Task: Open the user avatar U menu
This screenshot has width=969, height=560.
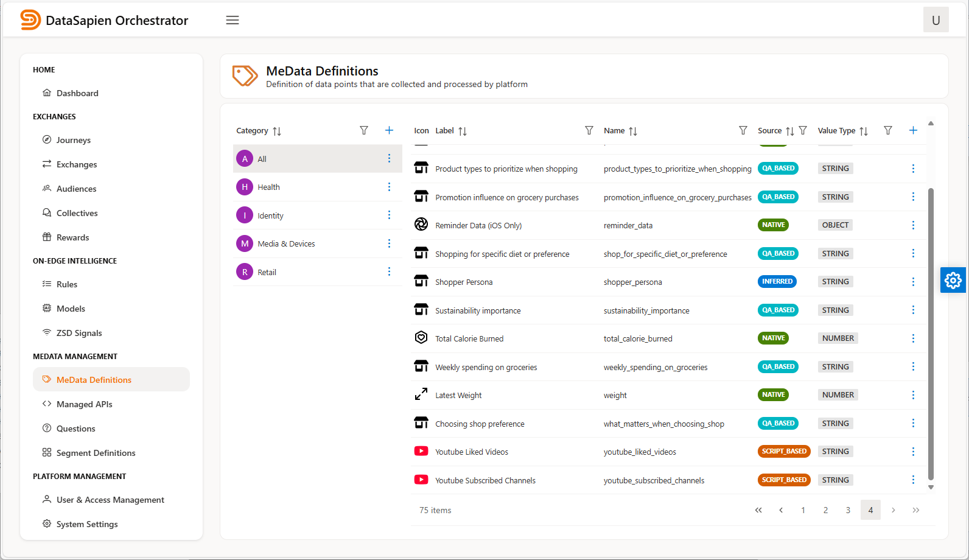Action: coord(936,20)
